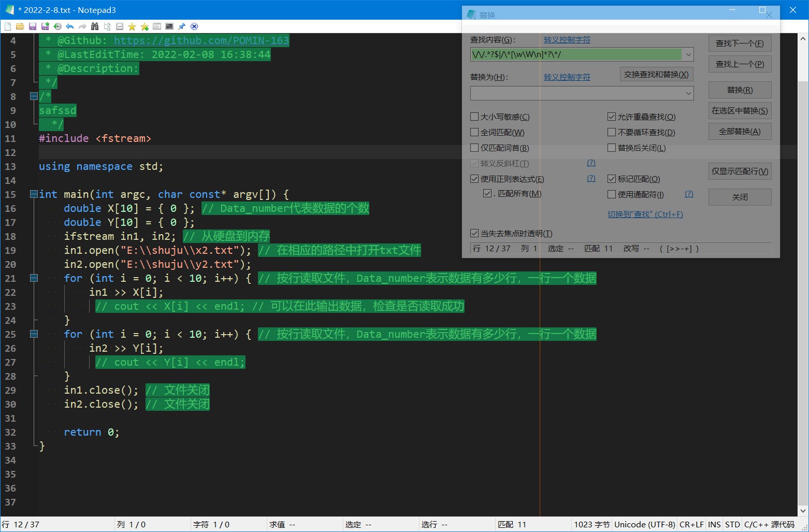Viewport: 809px width, 532px height.
Task: Click swap find and replace button
Action: (656, 75)
